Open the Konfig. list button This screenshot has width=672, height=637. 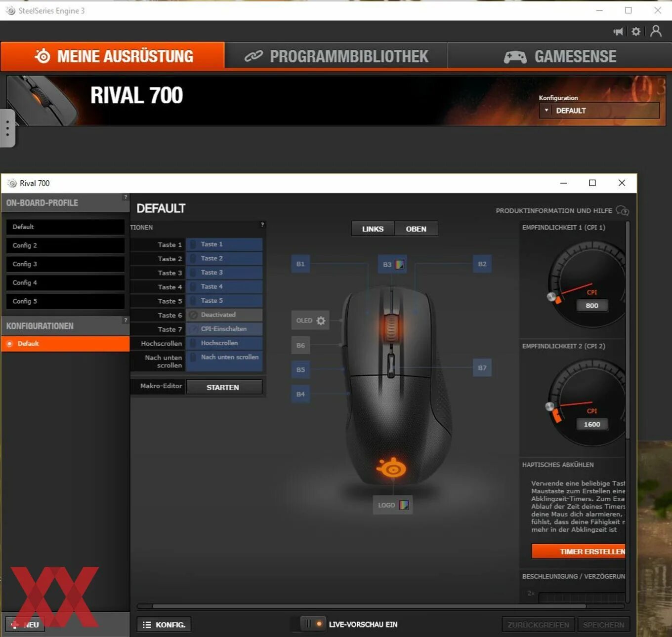164,625
